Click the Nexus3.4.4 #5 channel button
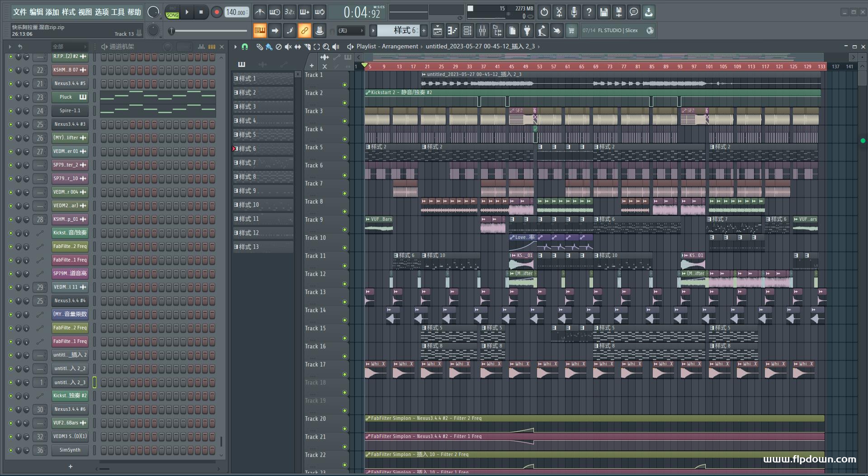The height and width of the screenshot is (476, 868). 70,84
